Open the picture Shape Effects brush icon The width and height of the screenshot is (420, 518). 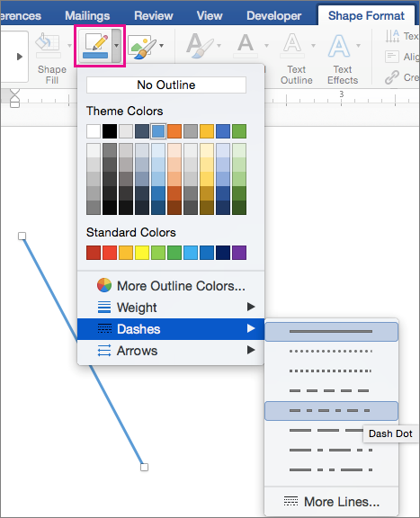click(x=142, y=47)
